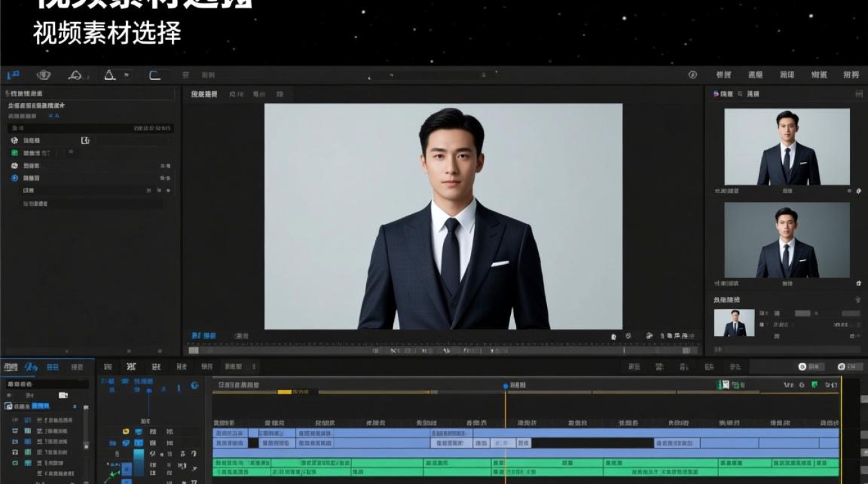Choose the cone-shaped tool icon in toolbar
This screenshot has height=484, width=868.
[x=110, y=76]
